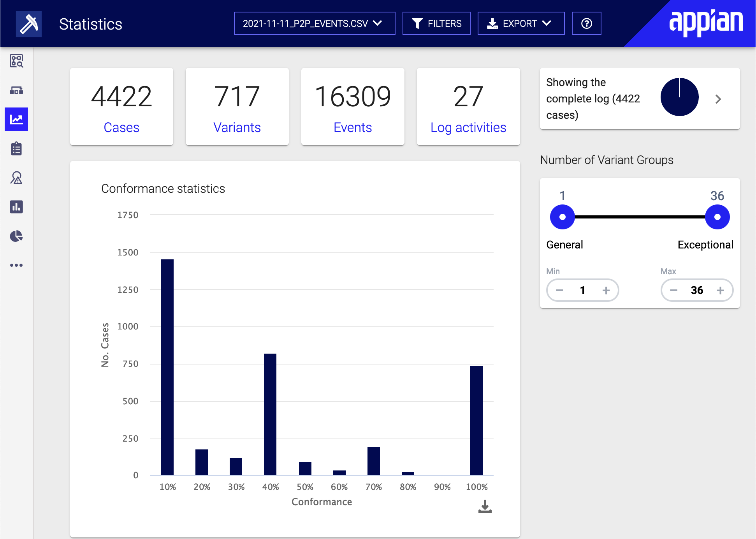Click the 40% conformance bar
Viewport: 756px width, 539px height.
[x=270, y=414]
